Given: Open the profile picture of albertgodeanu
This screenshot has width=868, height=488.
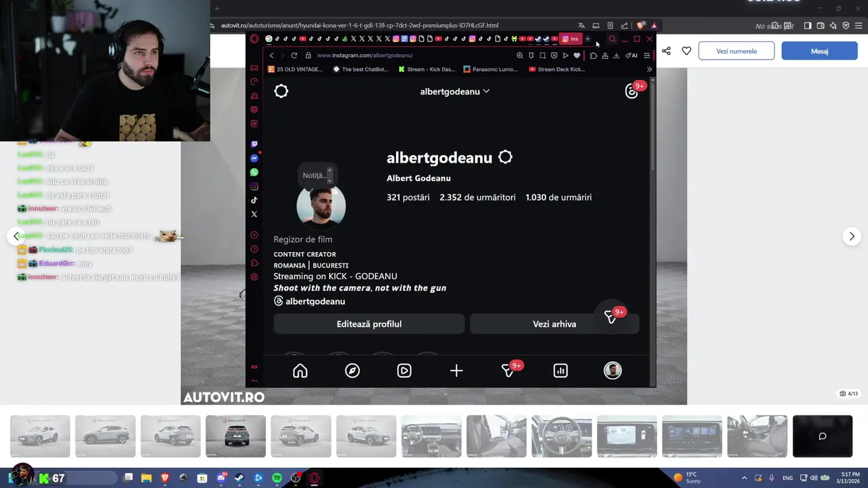Looking at the screenshot, I should (x=321, y=205).
